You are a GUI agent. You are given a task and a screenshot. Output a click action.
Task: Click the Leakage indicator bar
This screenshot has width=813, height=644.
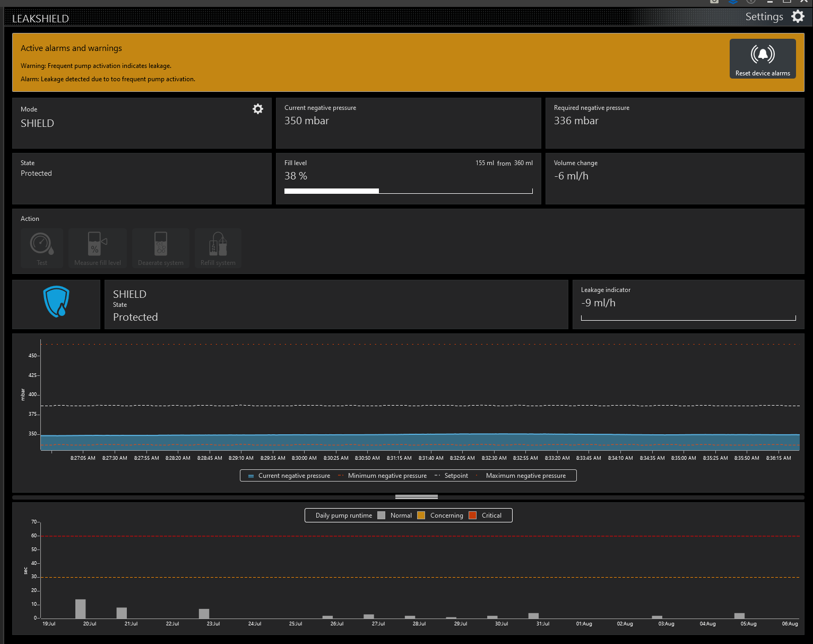tap(688, 318)
